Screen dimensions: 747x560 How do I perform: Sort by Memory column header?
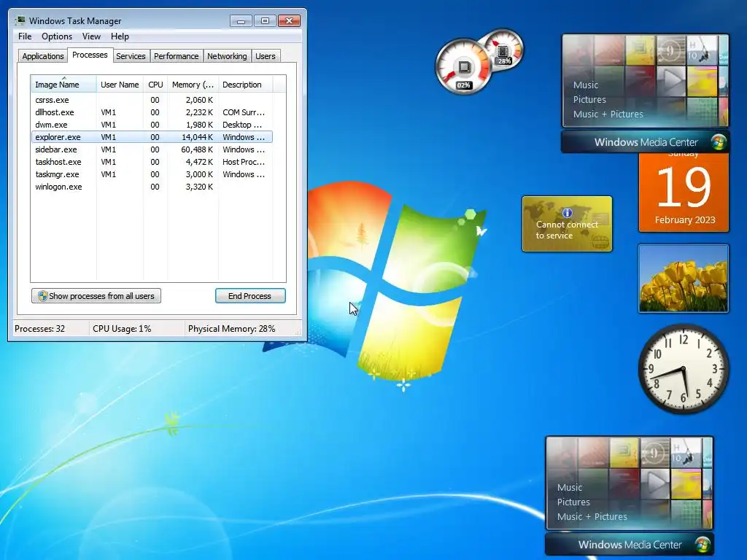tap(193, 85)
